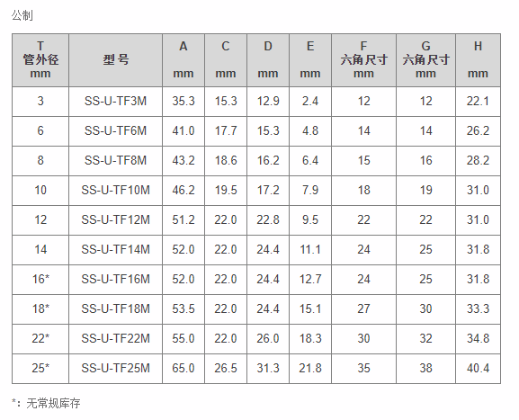Click the SS-U-TF3M model number cell

pyautogui.click(x=115, y=102)
